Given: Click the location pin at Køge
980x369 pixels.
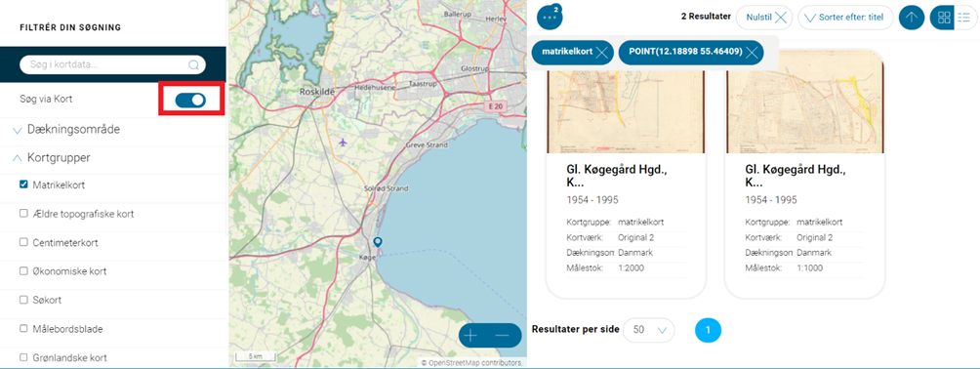Looking at the screenshot, I should 377,242.
